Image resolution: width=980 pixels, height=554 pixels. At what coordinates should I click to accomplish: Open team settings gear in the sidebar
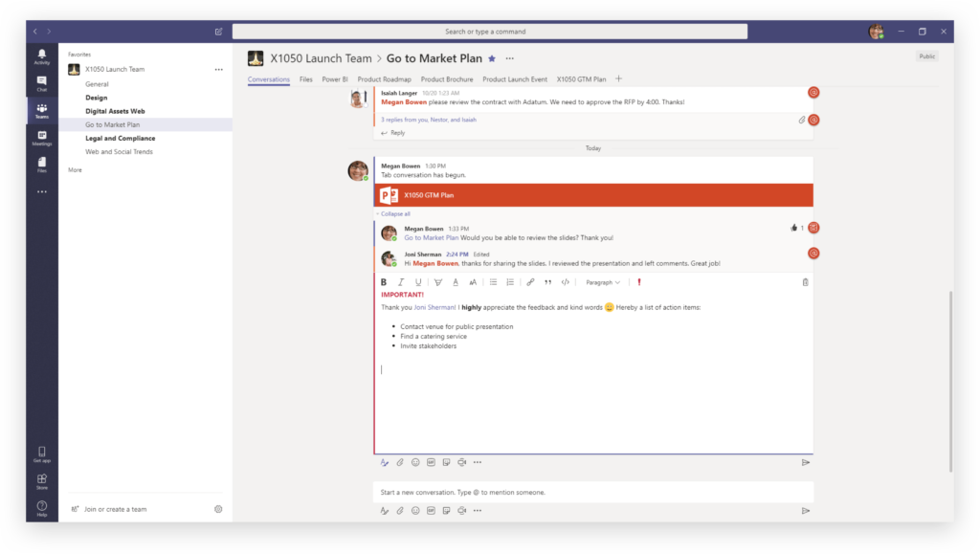(x=218, y=509)
